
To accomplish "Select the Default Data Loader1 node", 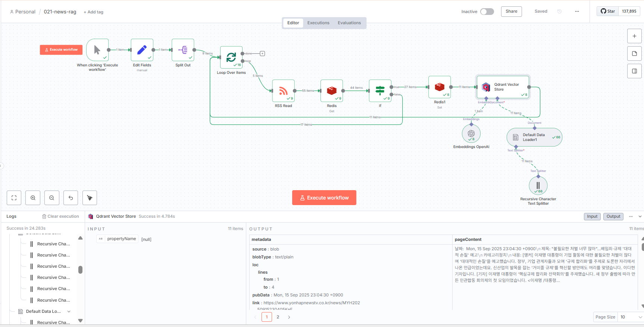I will (534, 137).
